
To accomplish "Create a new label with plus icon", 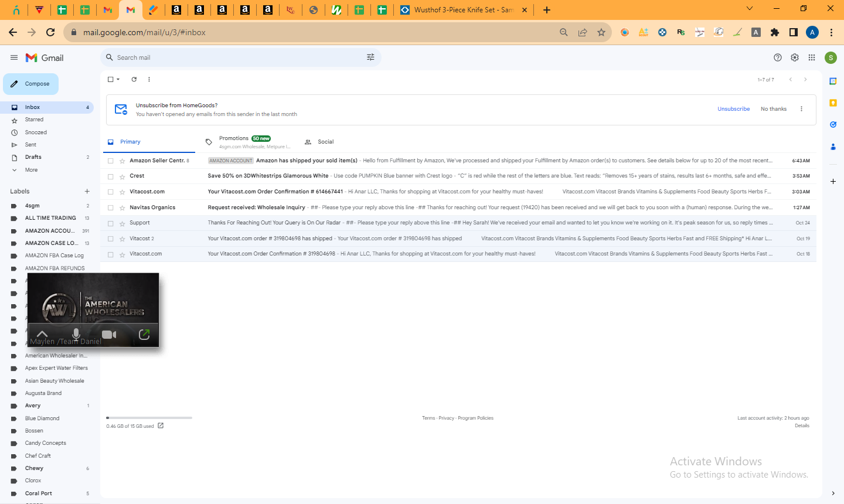I will tap(87, 191).
